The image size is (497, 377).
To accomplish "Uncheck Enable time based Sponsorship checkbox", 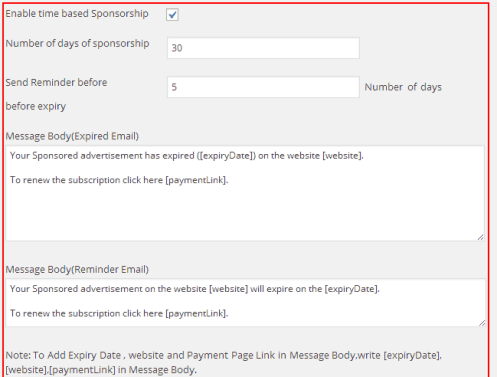I will pos(172,15).
